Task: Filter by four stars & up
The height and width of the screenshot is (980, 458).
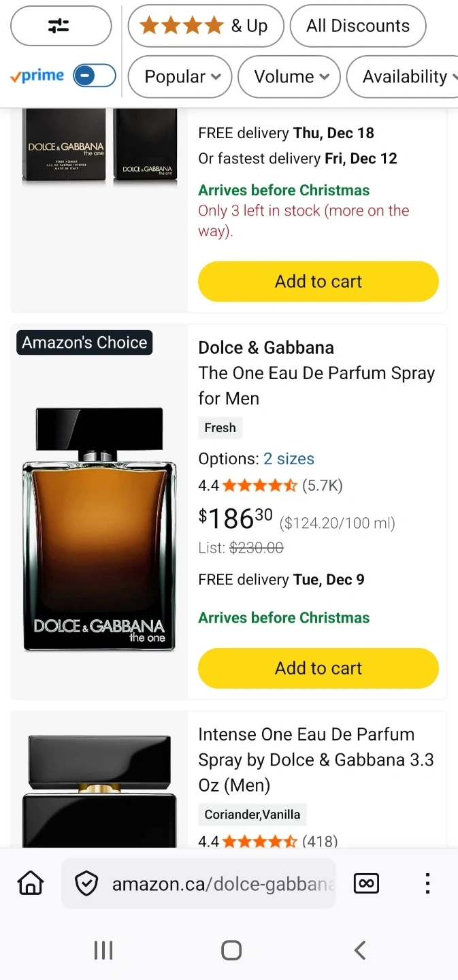Action: click(205, 26)
